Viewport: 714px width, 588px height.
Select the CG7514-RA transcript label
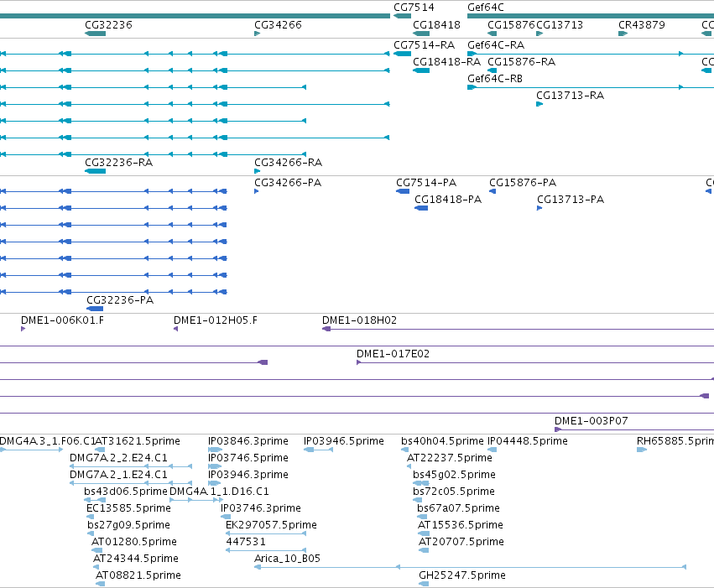(x=424, y=45)
